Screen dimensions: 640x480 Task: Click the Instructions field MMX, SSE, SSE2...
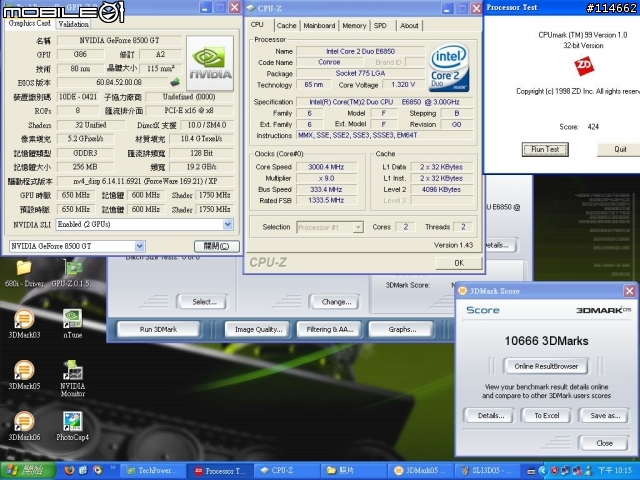coord(385,135)
